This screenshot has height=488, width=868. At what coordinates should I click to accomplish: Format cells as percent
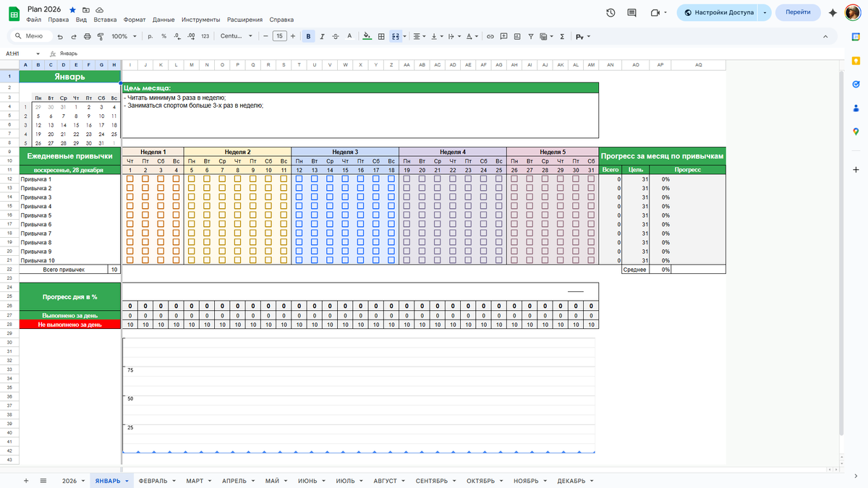[164, 36]
